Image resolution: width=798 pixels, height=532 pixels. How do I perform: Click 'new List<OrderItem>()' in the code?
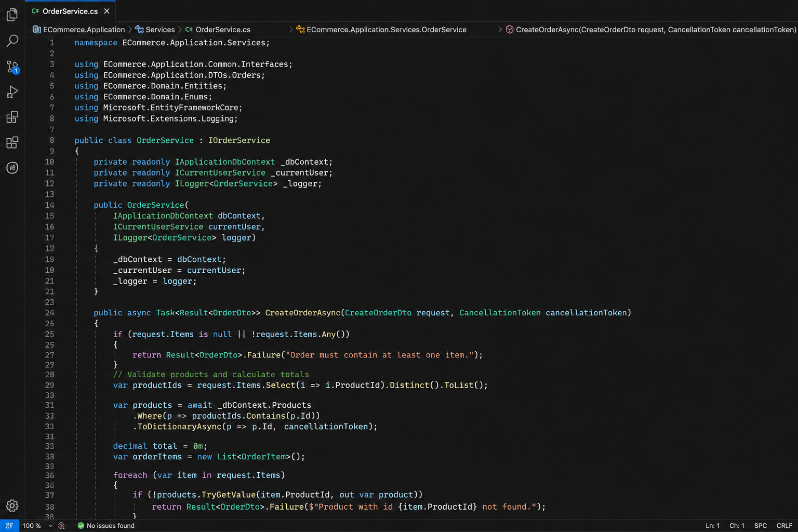point(249,457)
